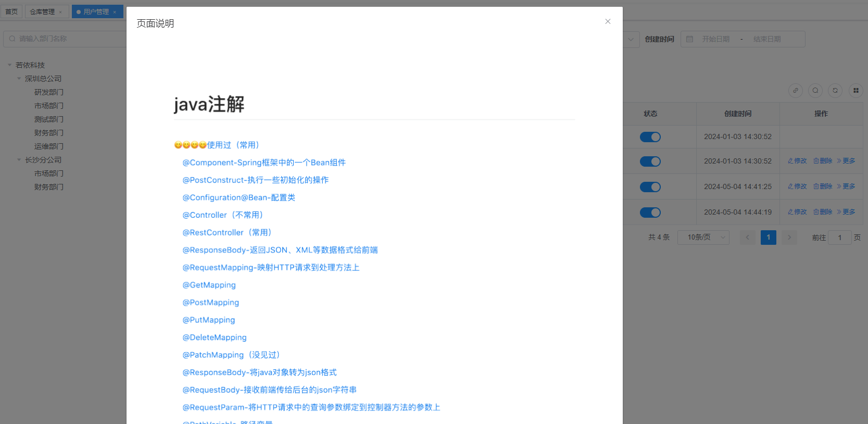The image size is (868, 424).
Task: Open the @Component-Spring框架 link
Action: (x=264, y=163)
